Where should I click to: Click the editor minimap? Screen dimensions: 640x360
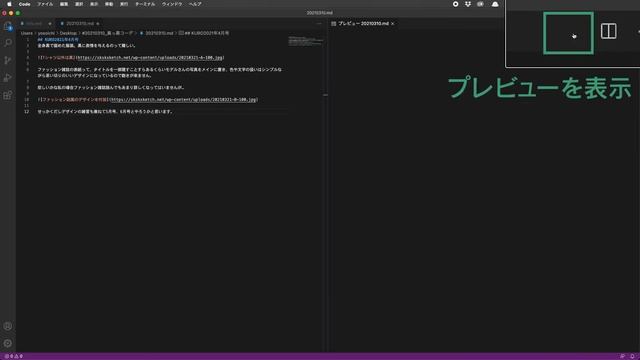point(306,41)
